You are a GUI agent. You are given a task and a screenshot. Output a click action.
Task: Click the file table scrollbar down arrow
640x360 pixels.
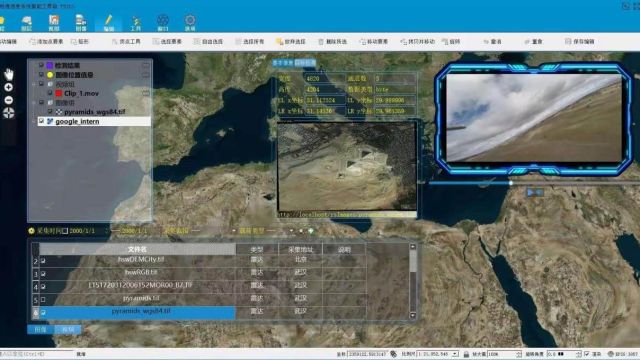click(x=413, y=316)
